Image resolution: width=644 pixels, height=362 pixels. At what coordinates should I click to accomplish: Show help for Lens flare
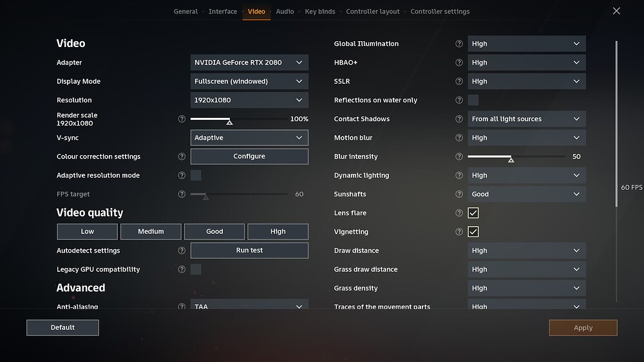click(x=459, y=213)
